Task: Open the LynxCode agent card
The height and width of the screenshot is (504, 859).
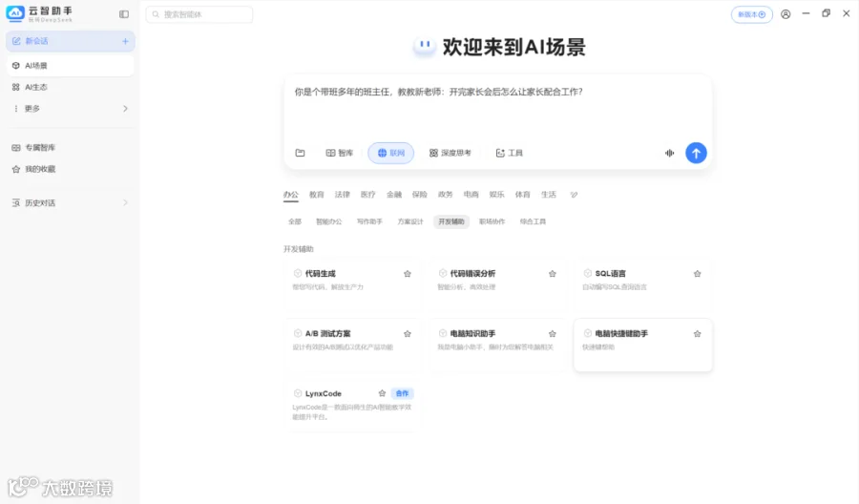Action: 352,406
